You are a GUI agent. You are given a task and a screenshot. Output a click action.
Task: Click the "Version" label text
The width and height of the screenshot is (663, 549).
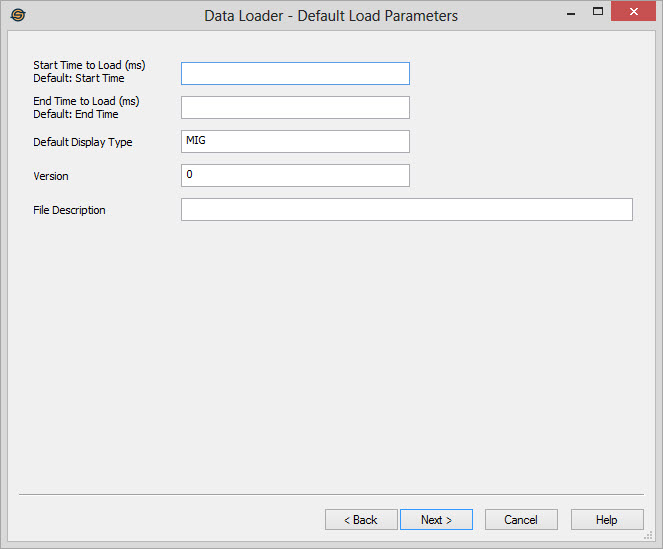51,176
